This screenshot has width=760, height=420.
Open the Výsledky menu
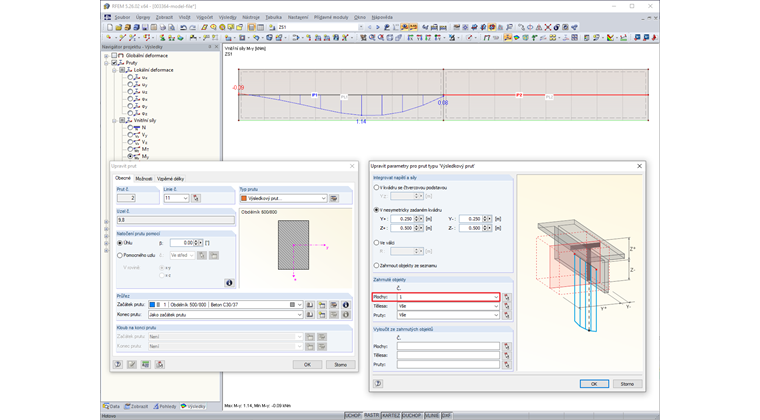228,17
